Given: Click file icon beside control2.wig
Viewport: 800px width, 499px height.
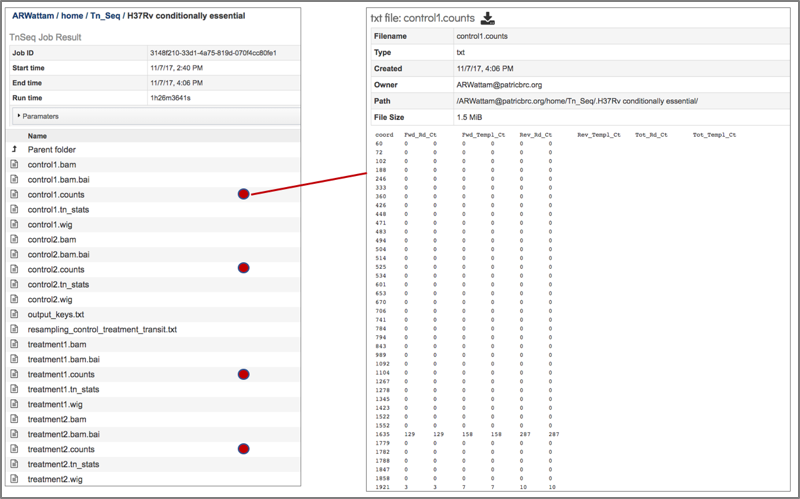Looking at the screenshot, I should (x=14, y=299).
